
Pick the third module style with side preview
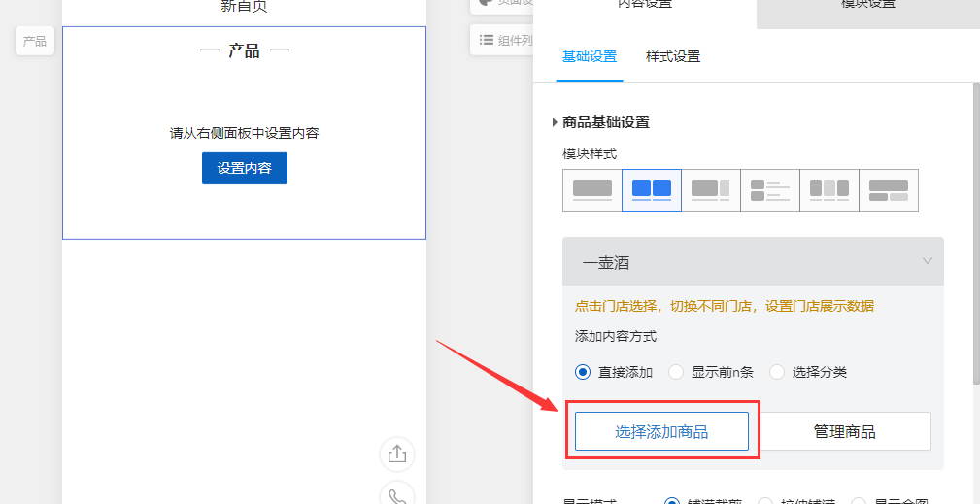tap(711, 190)
